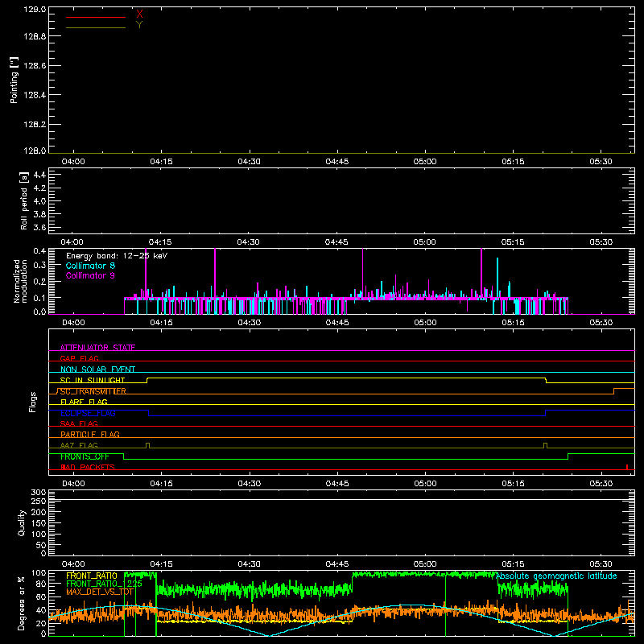This screenshot has height=644, width=644.
Task: Click the 'Pointing' vertical axis title
Action: click(14, 80)
